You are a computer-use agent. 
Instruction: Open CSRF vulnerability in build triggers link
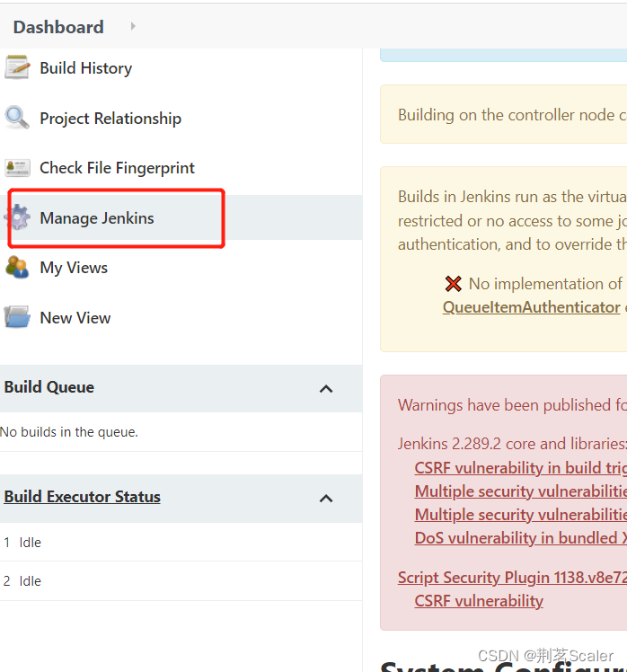point(521,467)
